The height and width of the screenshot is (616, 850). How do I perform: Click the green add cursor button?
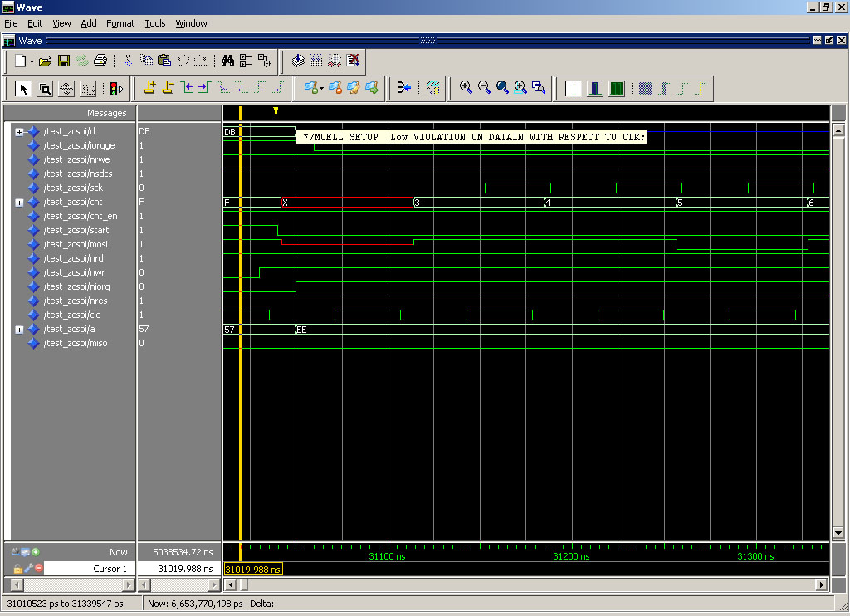click(x=36, y=551)
